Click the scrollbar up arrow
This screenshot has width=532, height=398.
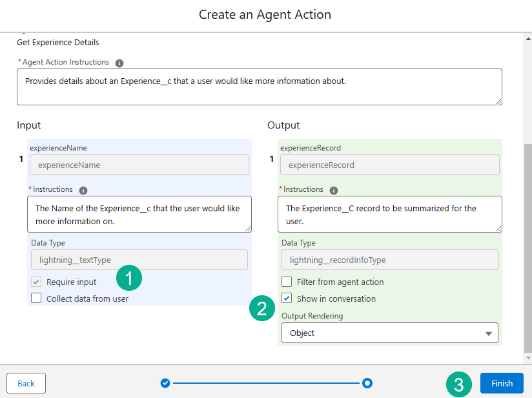[x=527, y=38]
